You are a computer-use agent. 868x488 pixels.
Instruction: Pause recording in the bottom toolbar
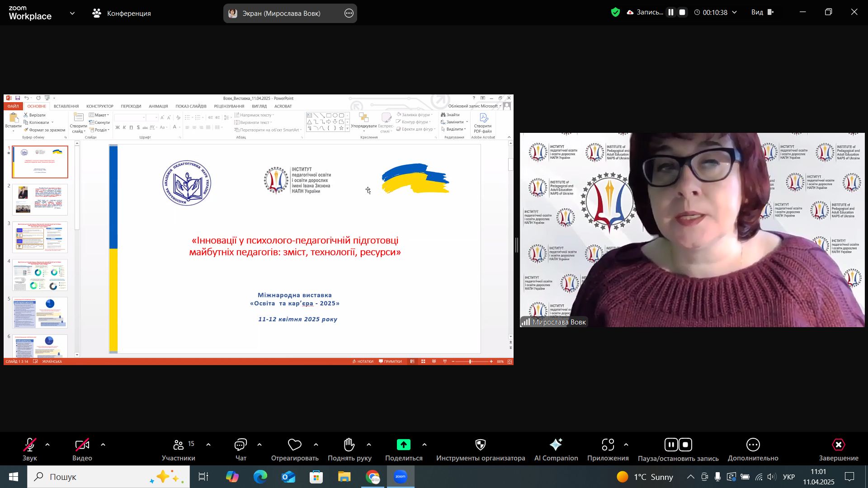click(x=671, y=445)
